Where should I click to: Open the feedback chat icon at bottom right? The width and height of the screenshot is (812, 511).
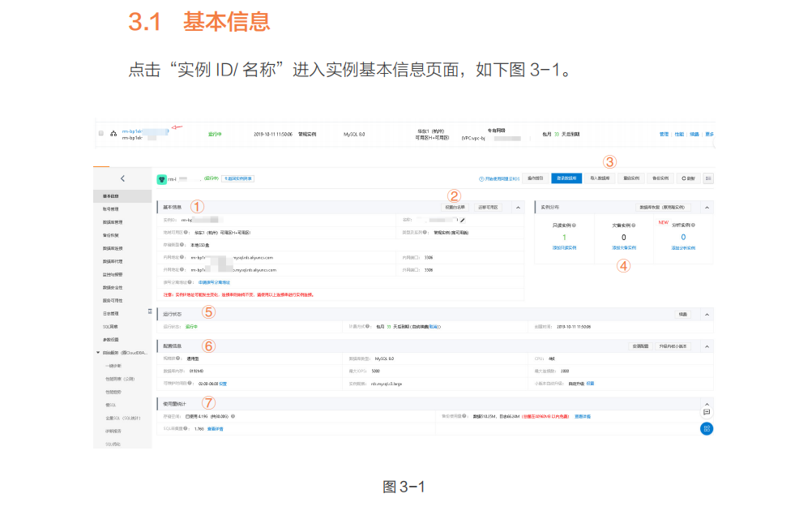(x=707, y=413)
